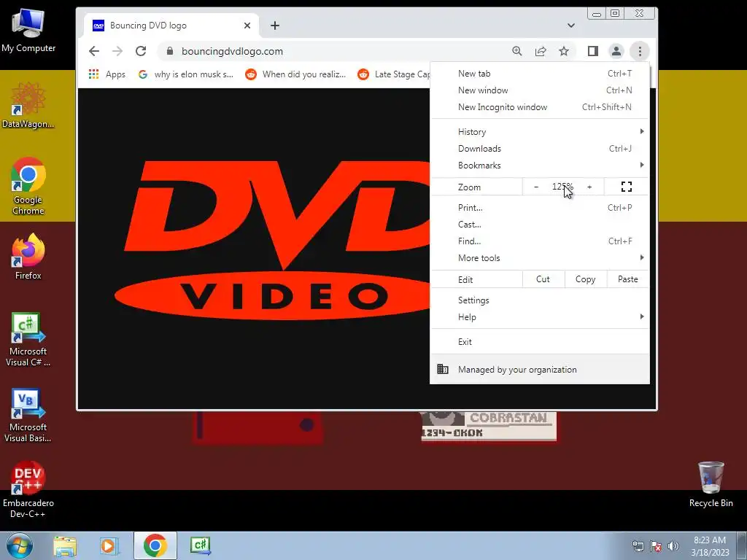Click Paste in the Edit row
The width and height of the screenshot is (747, 560).
click(628, 279)
